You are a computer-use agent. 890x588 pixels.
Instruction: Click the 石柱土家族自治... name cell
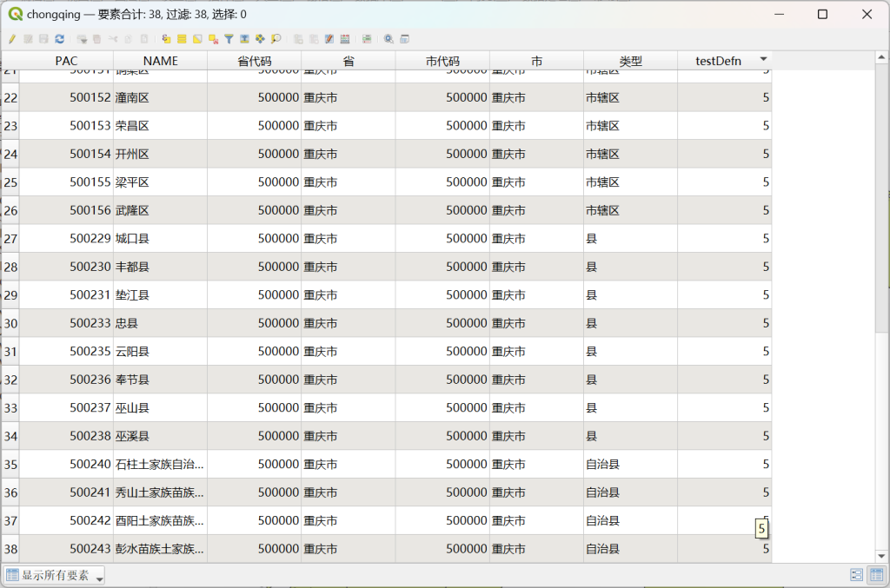tap(161, 465)
